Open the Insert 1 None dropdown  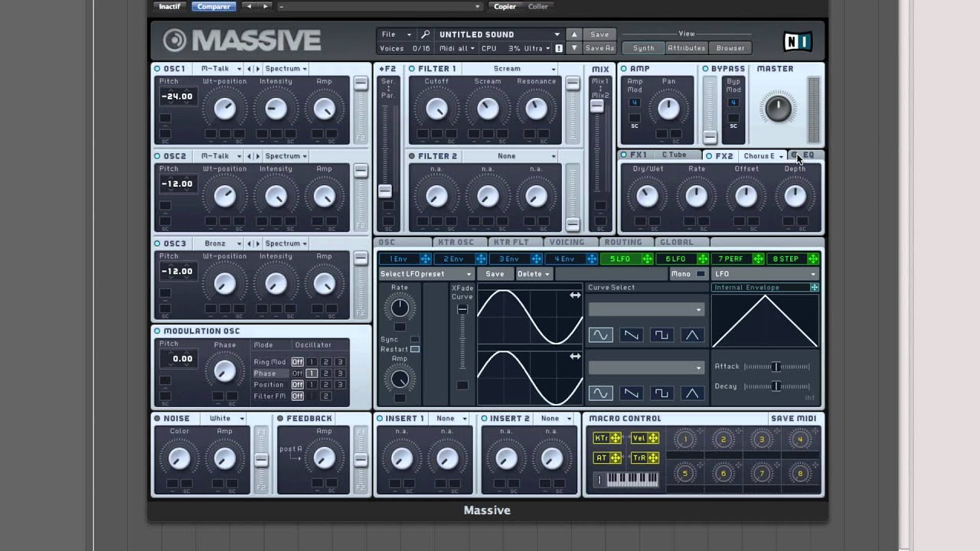(450, 419)
